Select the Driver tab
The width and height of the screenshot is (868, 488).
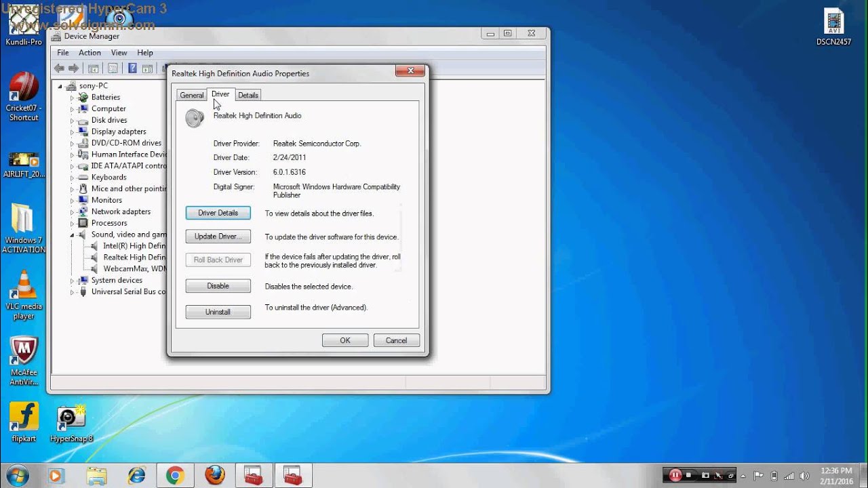220,94
